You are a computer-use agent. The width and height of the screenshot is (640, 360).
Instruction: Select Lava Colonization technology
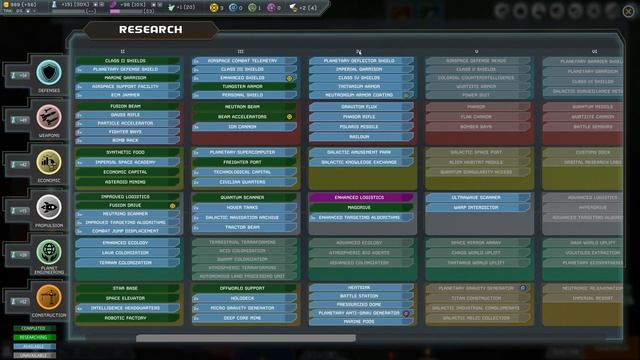128,253
